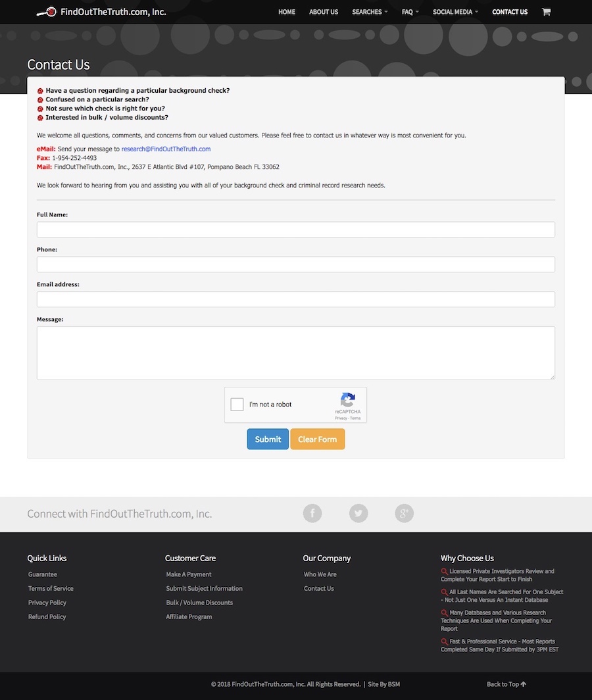Open the Terms of Service footer link
The height and width of the screenshot is (700, 592).
(x=51, y=589)
